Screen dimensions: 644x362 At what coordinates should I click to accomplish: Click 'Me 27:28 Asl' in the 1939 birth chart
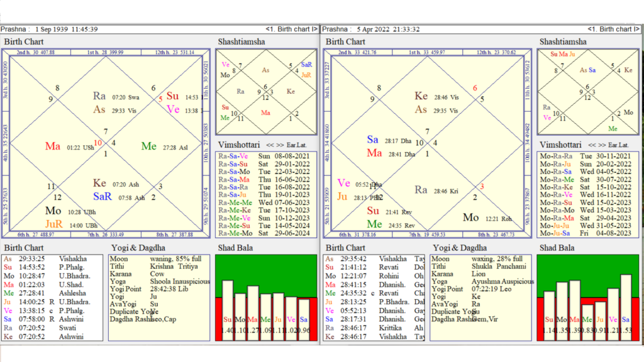164,146
